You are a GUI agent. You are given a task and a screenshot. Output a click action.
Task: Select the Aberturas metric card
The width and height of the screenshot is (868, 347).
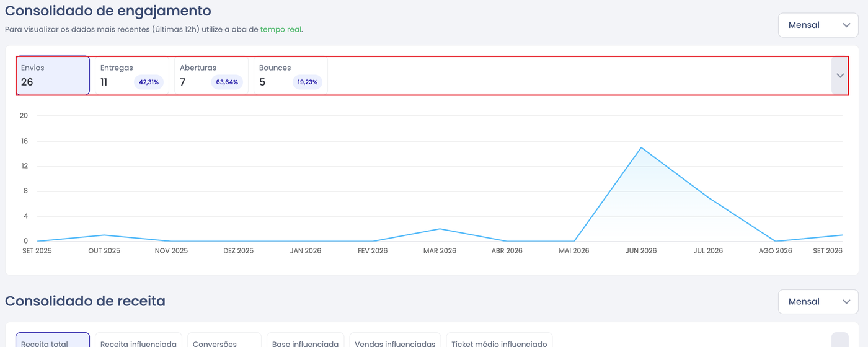pos(211,76)
